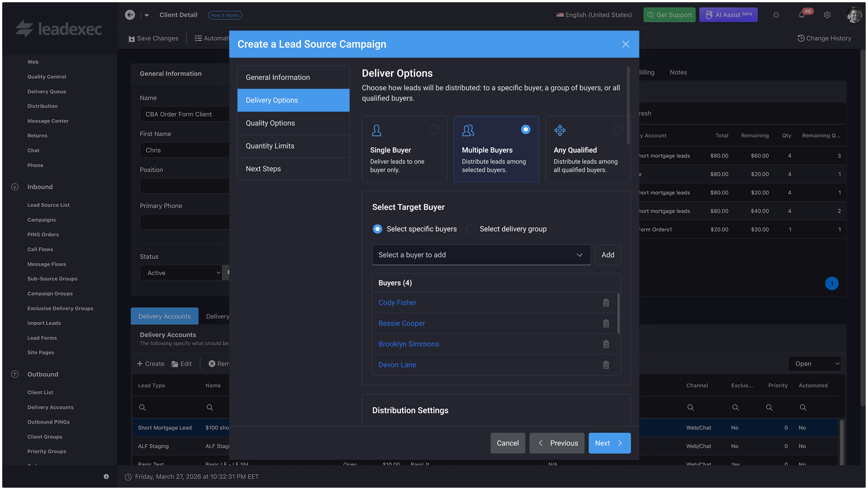Click search icon under Exclus... column

coord(735,407)
